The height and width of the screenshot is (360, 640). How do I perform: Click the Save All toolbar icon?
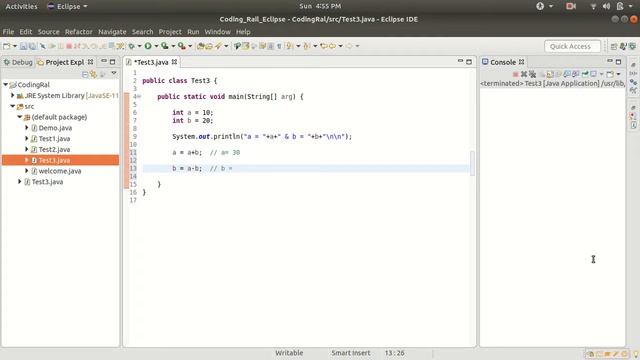[32, 46]
